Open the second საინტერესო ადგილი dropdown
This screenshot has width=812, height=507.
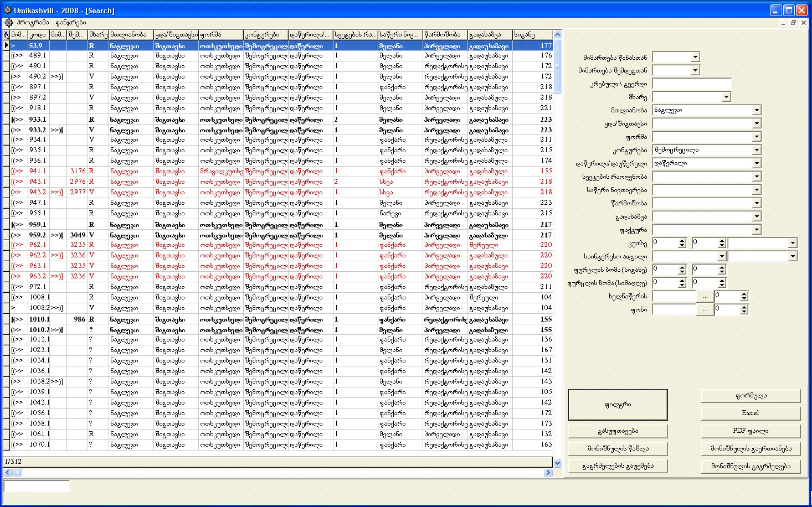[x=793, y=256]
